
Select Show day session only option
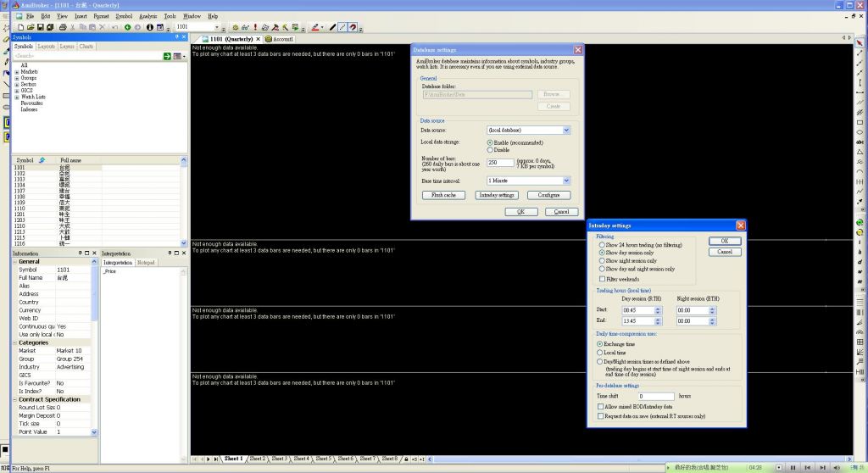602,253
